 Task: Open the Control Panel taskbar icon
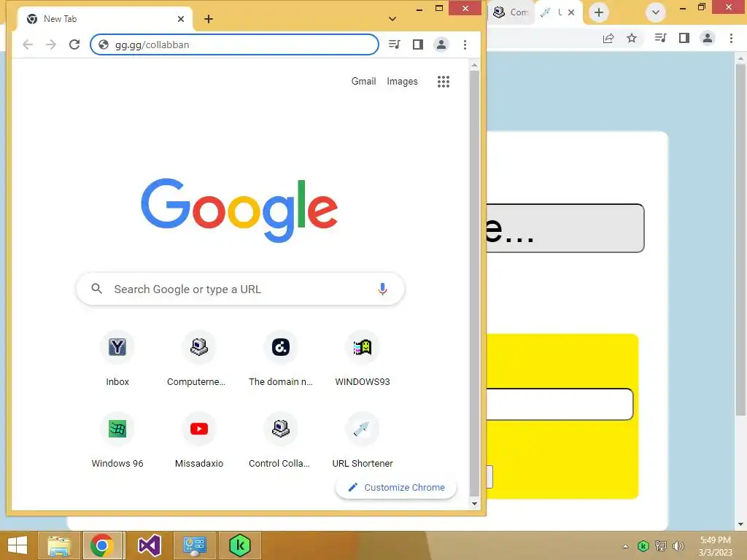(194, 545)
